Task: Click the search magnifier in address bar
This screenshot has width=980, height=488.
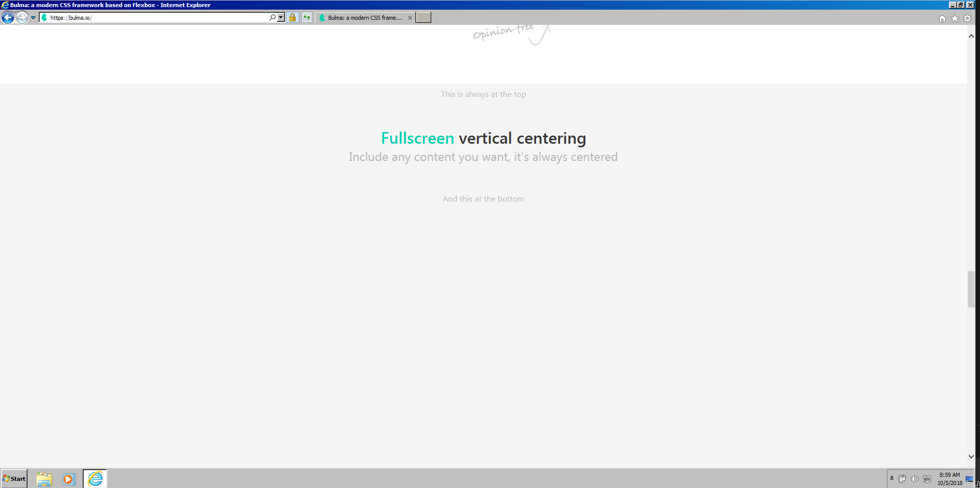Action: pyautogui.click(x=273, y=17)
